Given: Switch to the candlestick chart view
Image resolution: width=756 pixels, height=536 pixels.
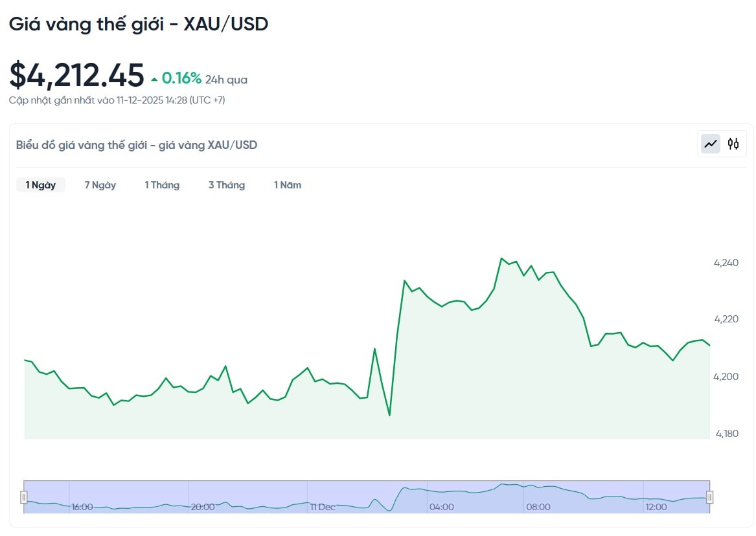Looking at the screenshot, I should (x=733, y=144).
